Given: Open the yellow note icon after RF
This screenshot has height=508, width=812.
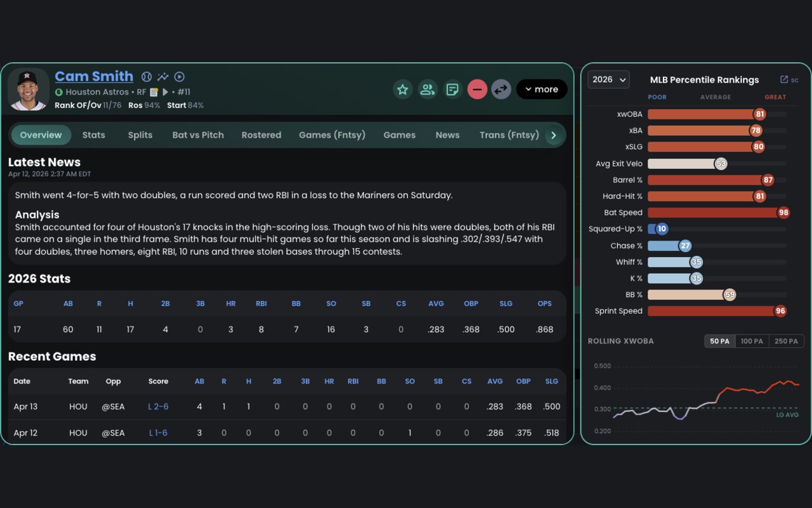Looking at the screenshot, I should 154,92.
